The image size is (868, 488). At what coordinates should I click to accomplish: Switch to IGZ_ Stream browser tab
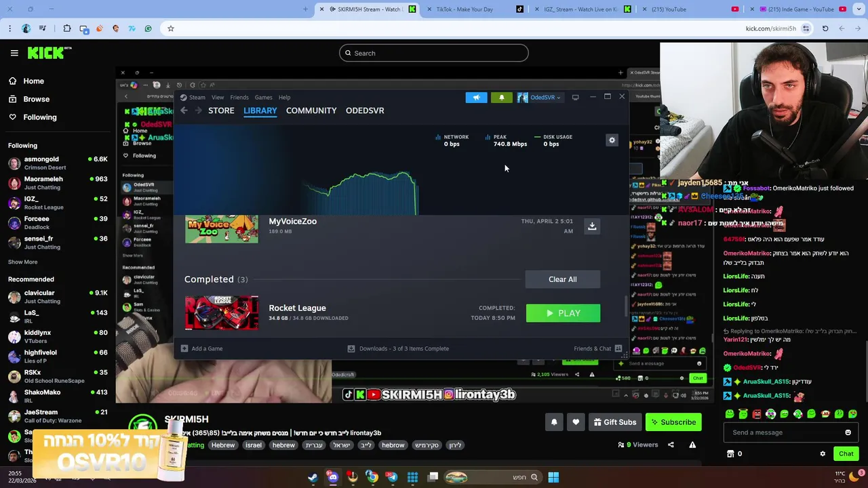pos(580,9)
